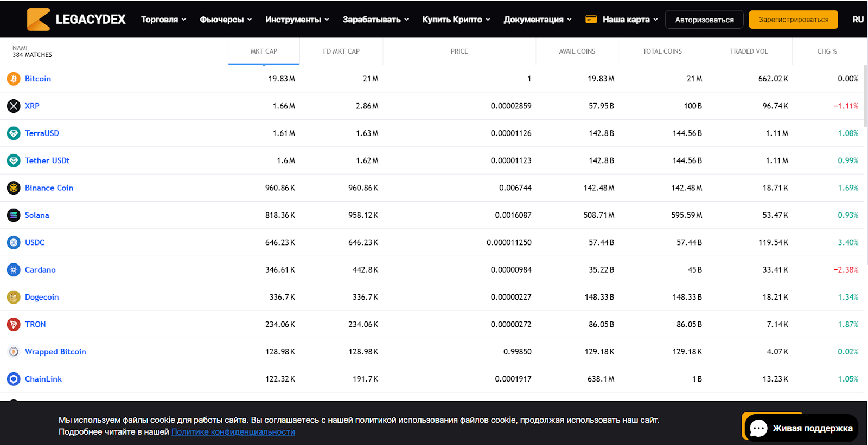Viewport: 868px width, 445px height.
Task: Click the Зарегистрироваться sign-up button
Action: [794, 20]
